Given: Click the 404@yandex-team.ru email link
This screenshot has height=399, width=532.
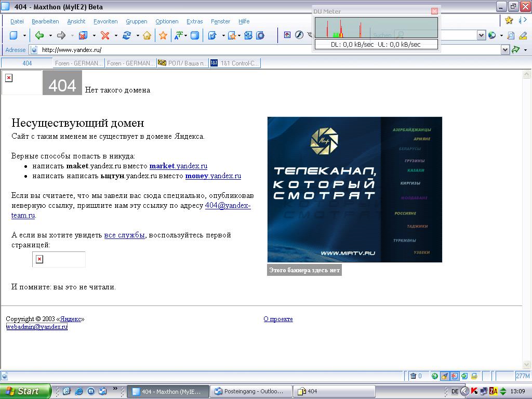Looking at the screenshot, I should 228,205.
